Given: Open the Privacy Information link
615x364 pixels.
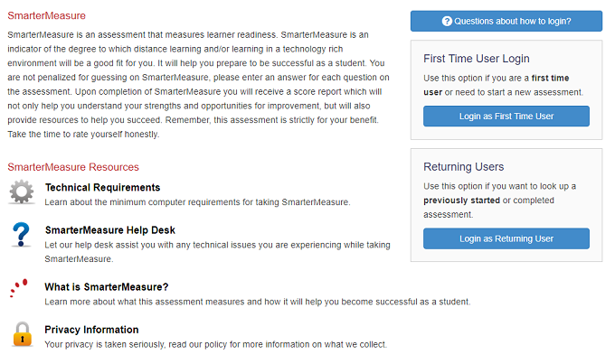Looking at the screenshot, I should click(x=91, y=330).
